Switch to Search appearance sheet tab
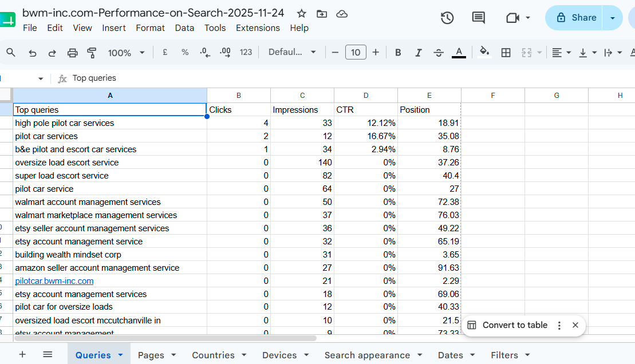 tap(367, 355)
